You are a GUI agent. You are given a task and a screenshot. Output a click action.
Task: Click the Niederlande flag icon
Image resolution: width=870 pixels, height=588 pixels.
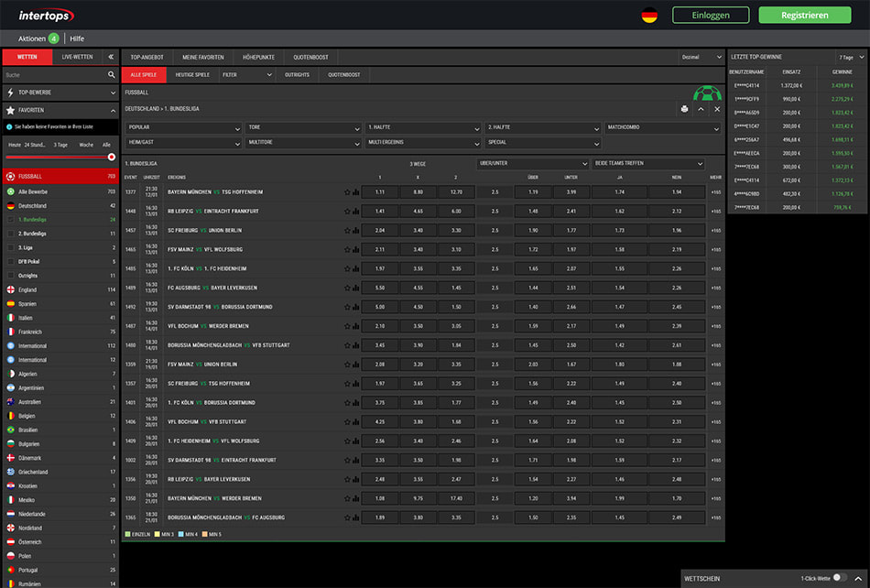[x=11, y=514]
